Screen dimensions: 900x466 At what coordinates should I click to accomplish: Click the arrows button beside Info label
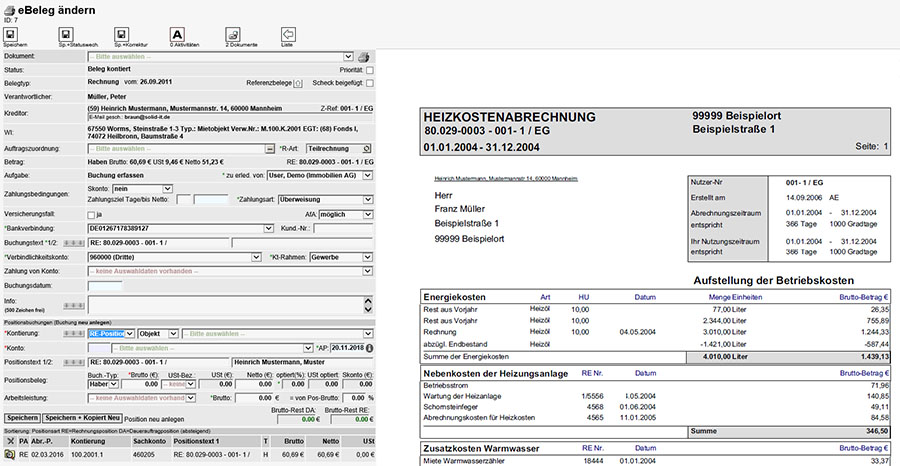click(73, 305)
